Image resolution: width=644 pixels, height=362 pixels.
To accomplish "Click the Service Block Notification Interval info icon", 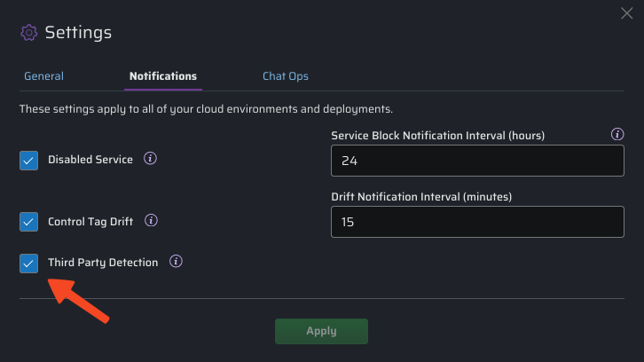I will pyautogui.click(x=617, y=135).
